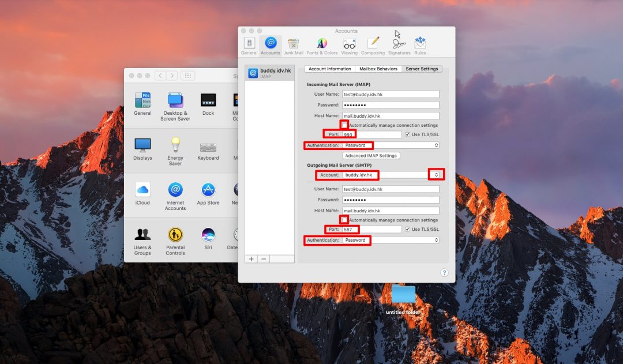The height and width of the screenshot is (364, 623).
Task: Enable automatic connection settings for incoming mail
Action: 344,124
